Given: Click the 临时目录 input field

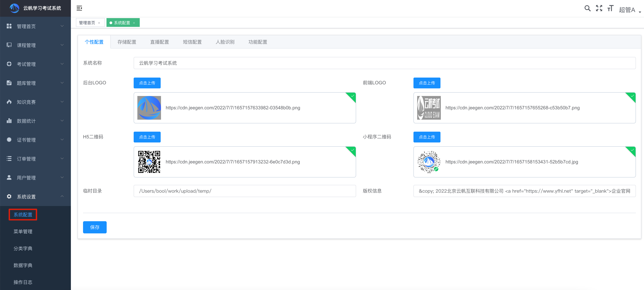Looking at the screenshot, I should 245,191.
